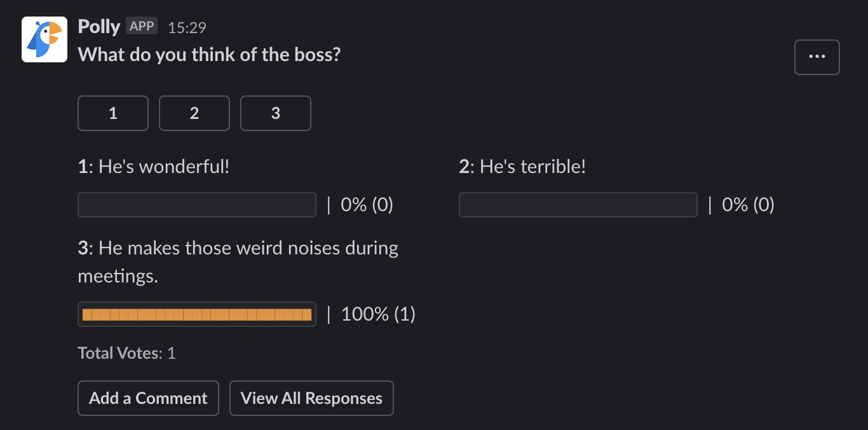Click the orange filled bar for option 3
This screenshot has height=430, width=868.
(x=197, y=314)
